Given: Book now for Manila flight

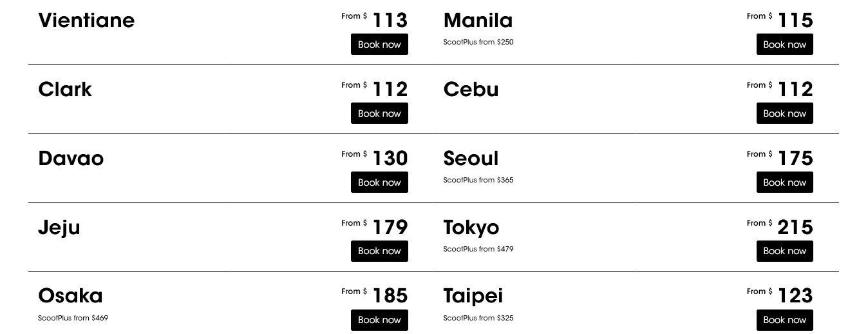Looking at the screenshot, I should click(784, 44).
